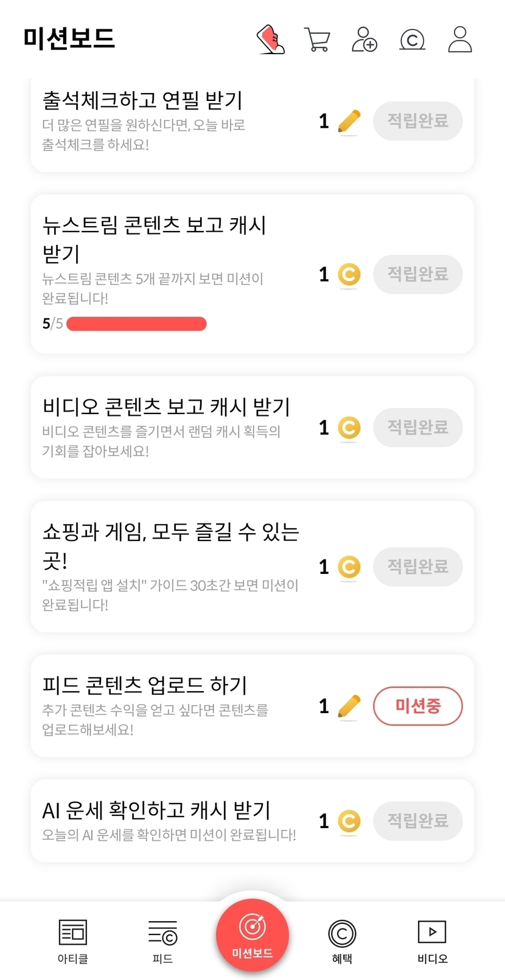
Task: Tap 적립완료 button for 출석체크 mission
Action: pyautogui.click(x=417, y=121)
